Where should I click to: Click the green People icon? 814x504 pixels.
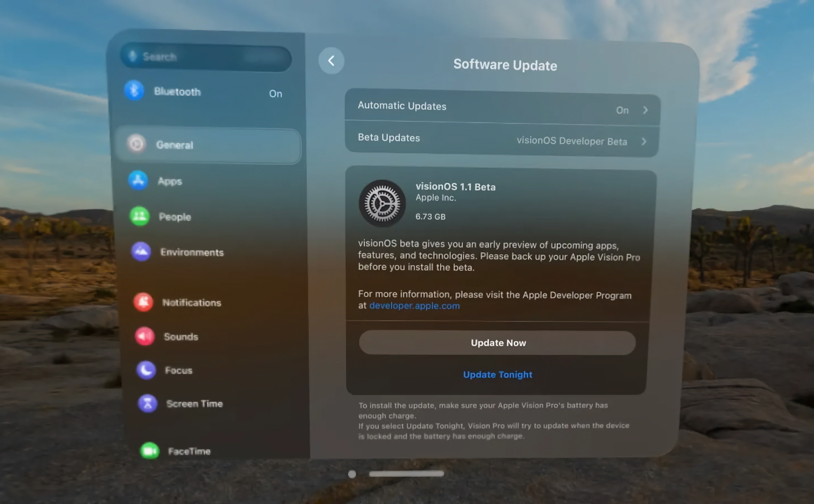[140, 216]
